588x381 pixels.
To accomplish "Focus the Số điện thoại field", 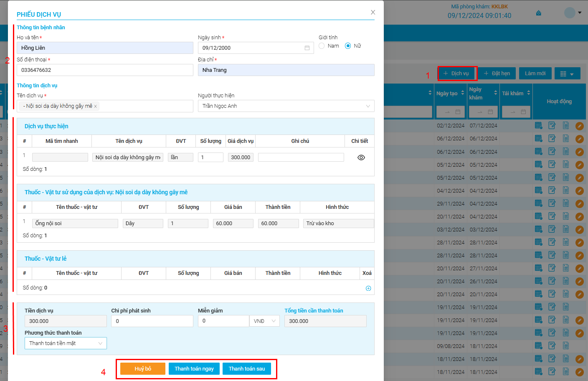I will tap(105, 70).
